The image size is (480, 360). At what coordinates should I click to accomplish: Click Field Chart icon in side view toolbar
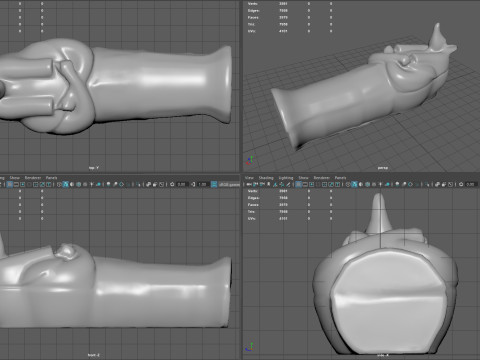point(324,184)
